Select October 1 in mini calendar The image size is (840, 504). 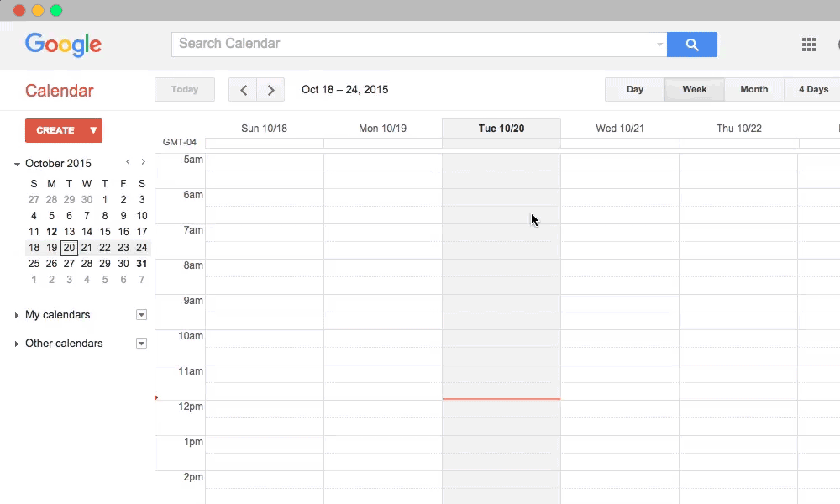tap(105, 199)
